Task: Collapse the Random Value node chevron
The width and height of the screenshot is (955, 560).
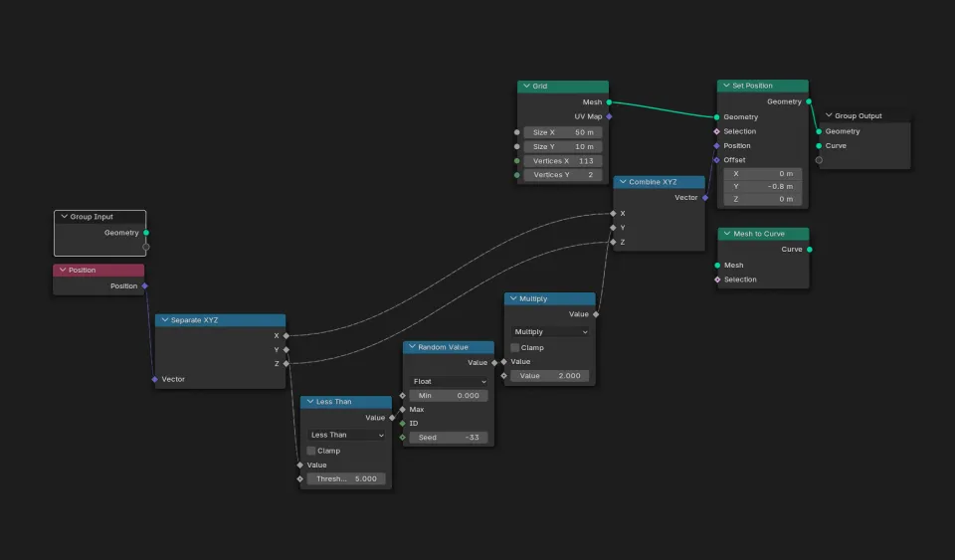Action: [x=412, y=346]
